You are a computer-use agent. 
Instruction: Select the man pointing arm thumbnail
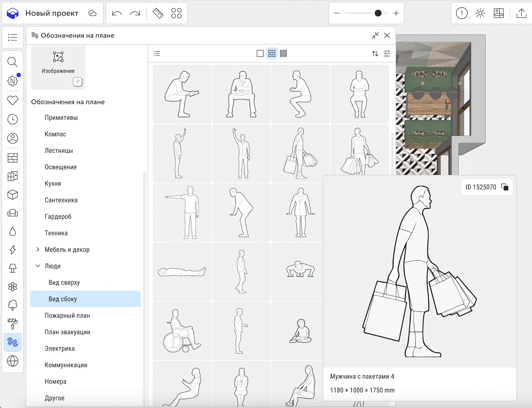click(182, 212)
